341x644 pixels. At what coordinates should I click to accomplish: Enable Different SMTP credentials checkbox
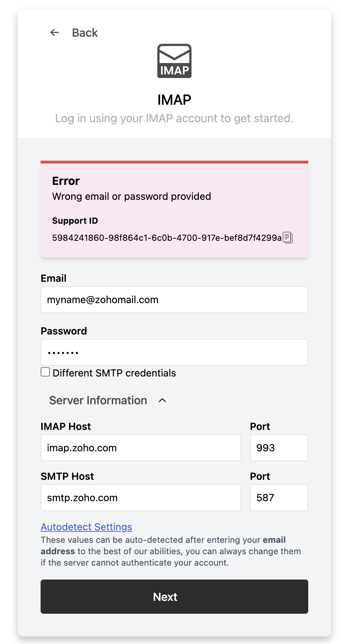(45, 372)
